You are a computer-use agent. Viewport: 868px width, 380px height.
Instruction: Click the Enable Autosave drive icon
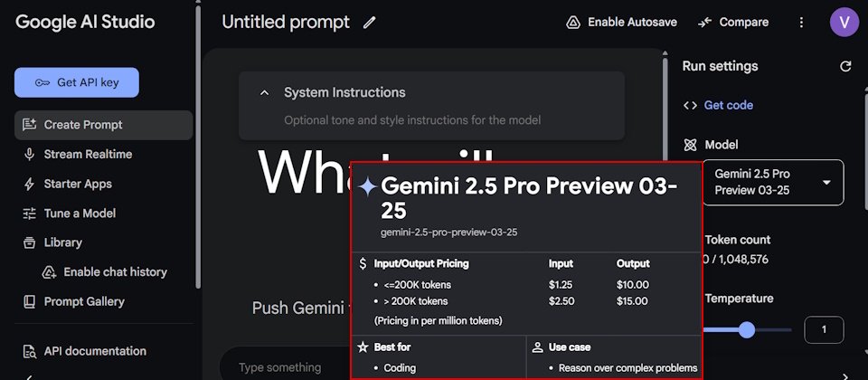click(573, 23)
